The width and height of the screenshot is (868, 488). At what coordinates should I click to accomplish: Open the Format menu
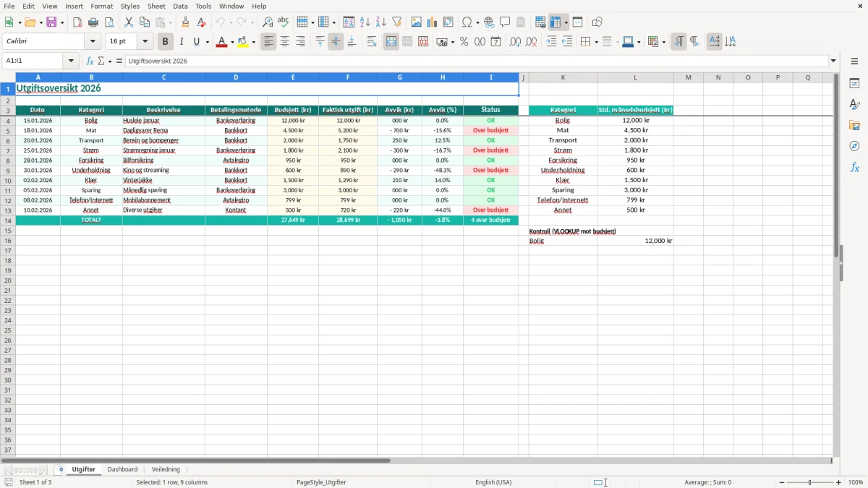[101, 6]
